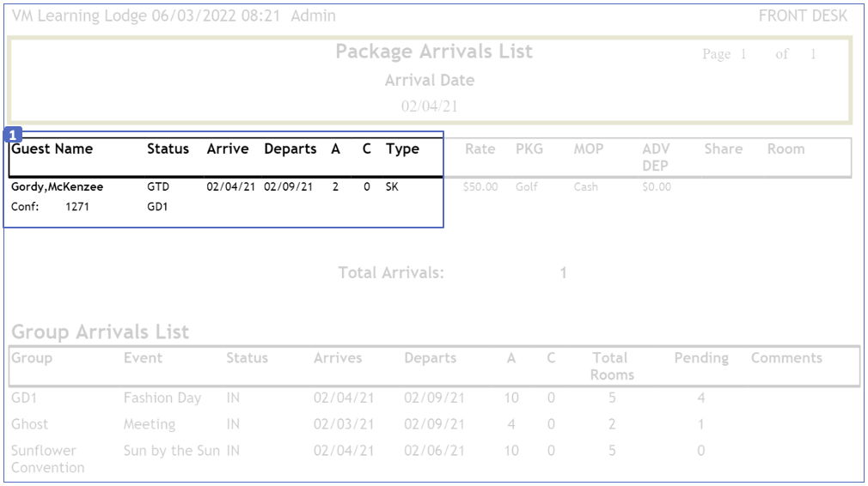
Task: Click the Package Arrivals List title
Action: (433, 52)
